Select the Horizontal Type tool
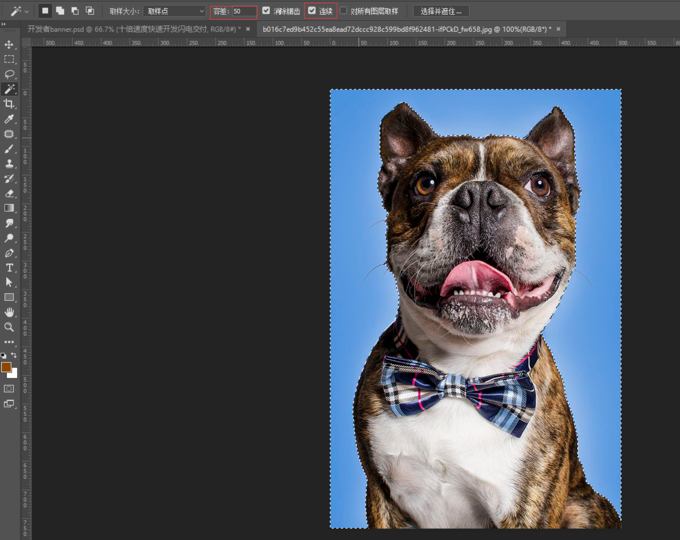Viewport: 680px width, 540px height. tap(9, 268)
